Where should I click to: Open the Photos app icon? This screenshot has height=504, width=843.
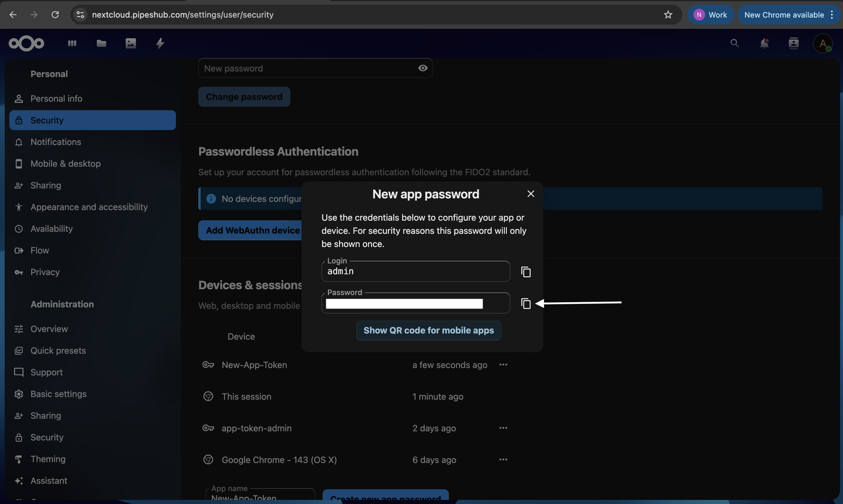130,43
